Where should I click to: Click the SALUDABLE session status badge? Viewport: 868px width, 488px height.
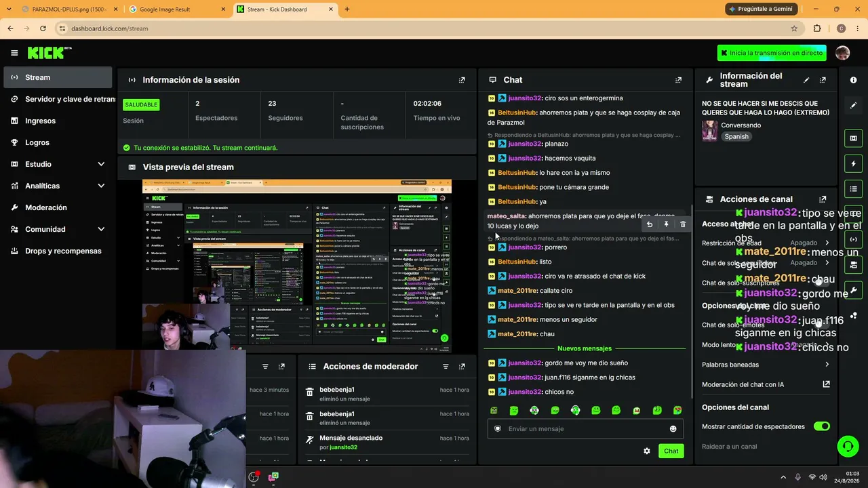click(141, 104)
